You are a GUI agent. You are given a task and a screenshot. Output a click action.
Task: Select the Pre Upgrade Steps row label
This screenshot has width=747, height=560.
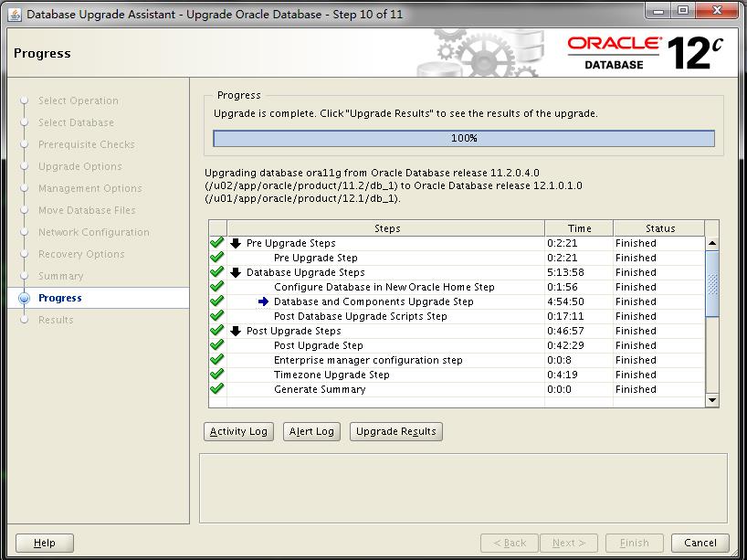[291, 244]
